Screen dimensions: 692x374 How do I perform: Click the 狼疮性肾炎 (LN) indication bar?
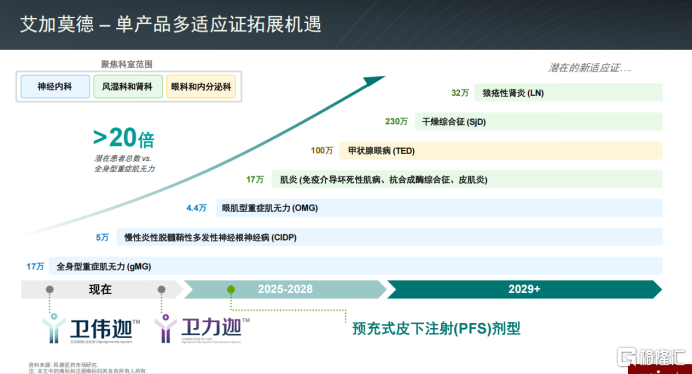(568, 93)
